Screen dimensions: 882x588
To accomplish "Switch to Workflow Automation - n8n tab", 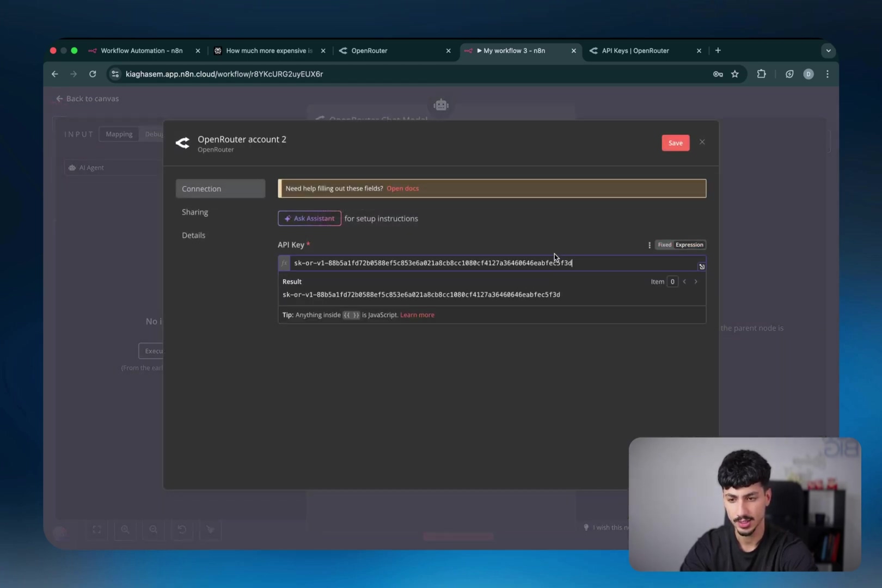I will click(142, 51).
